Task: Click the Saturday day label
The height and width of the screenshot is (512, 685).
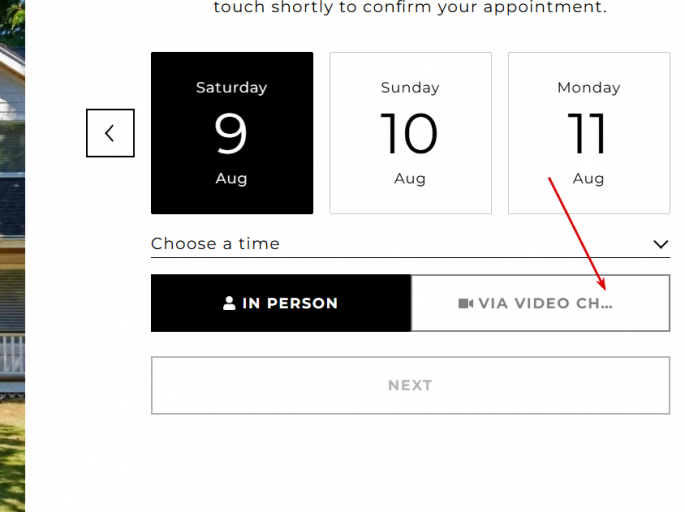Action: pyautogui.click(x=232, y=88)
